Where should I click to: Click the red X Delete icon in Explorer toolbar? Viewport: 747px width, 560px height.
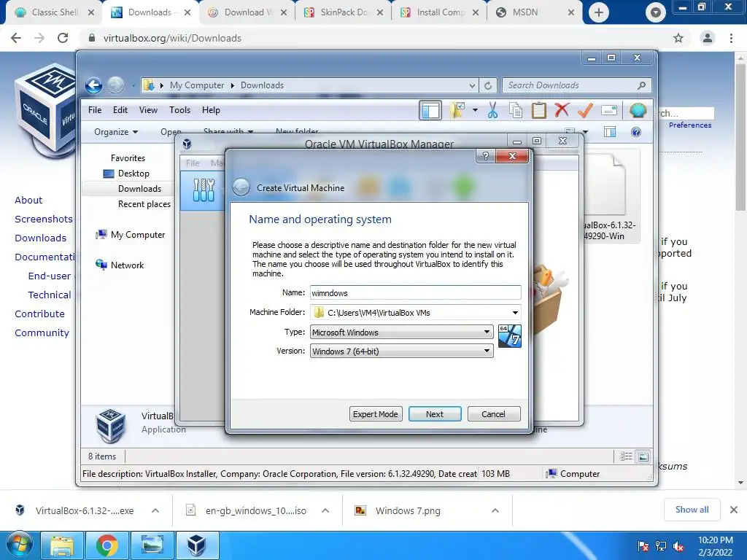coord(562,110)
